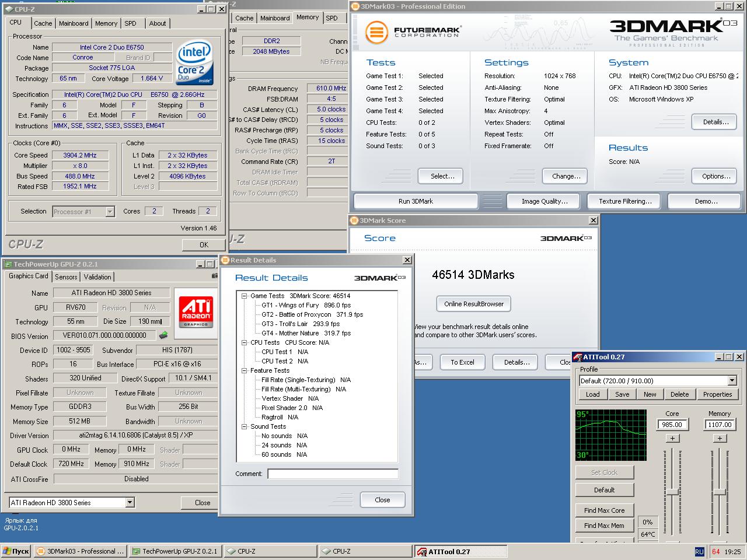Viewport: 747px width, 560px height.
Task: Switch to the Cache tab in front CPU-Z
Action: click(x=43, y=23)
